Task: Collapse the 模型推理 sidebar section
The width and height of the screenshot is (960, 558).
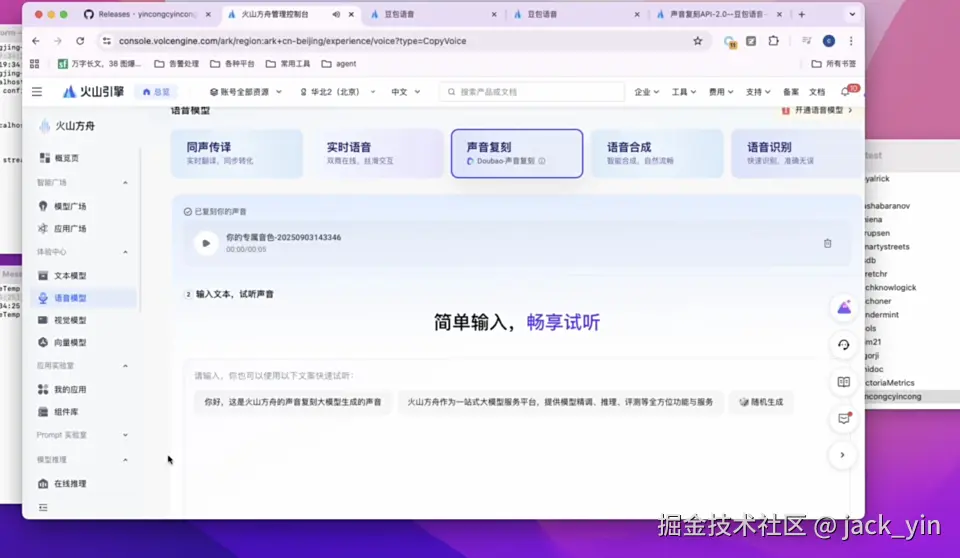Action: click(125, 459)
